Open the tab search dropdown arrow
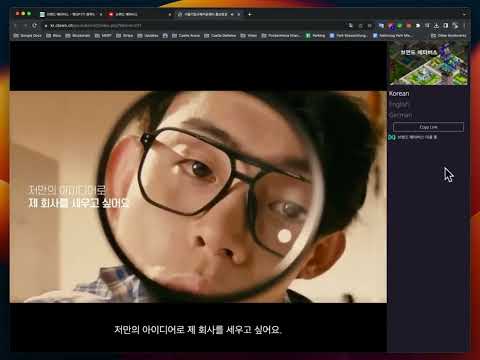The width and height of the screenshot is (480, 360). pyautogui.click(x=464, y=14)
